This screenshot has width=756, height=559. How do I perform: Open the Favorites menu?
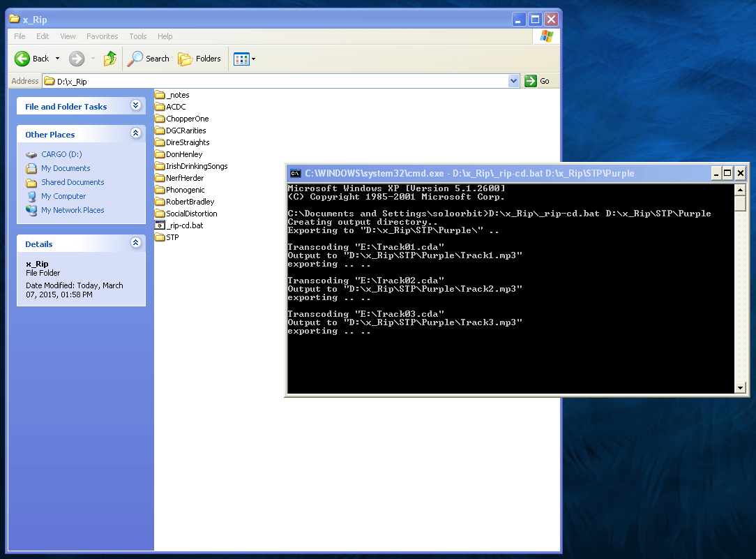pyautogui.click(x=102, y=36)
